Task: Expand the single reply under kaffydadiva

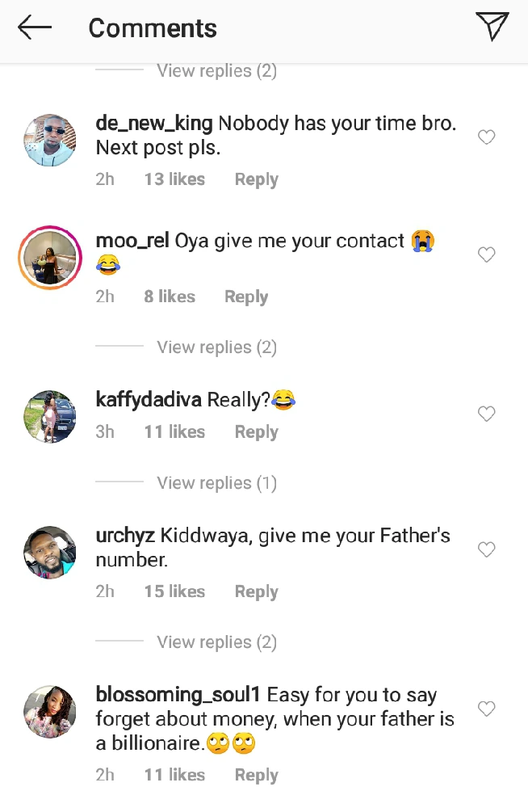Action: pyautogui.click(x=216, y=483)
